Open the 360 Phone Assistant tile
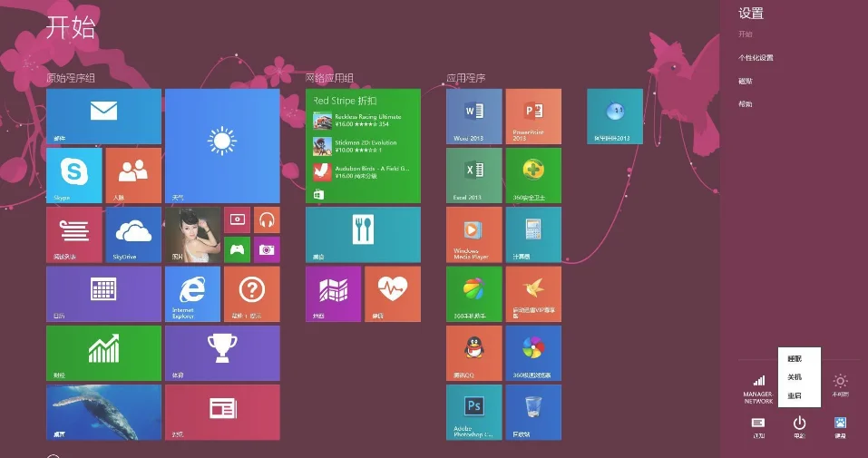Screen dimensions: 868x458 (x=474, y=294)
